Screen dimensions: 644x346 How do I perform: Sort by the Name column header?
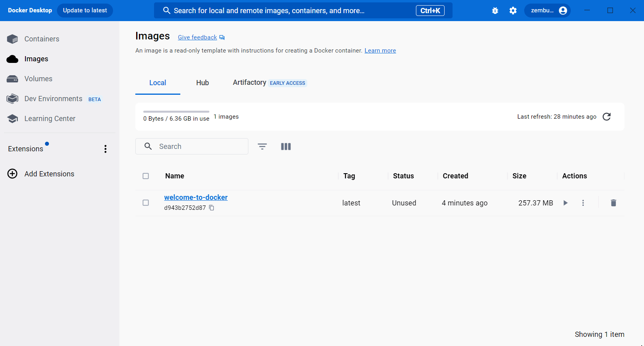pos(175,176)
